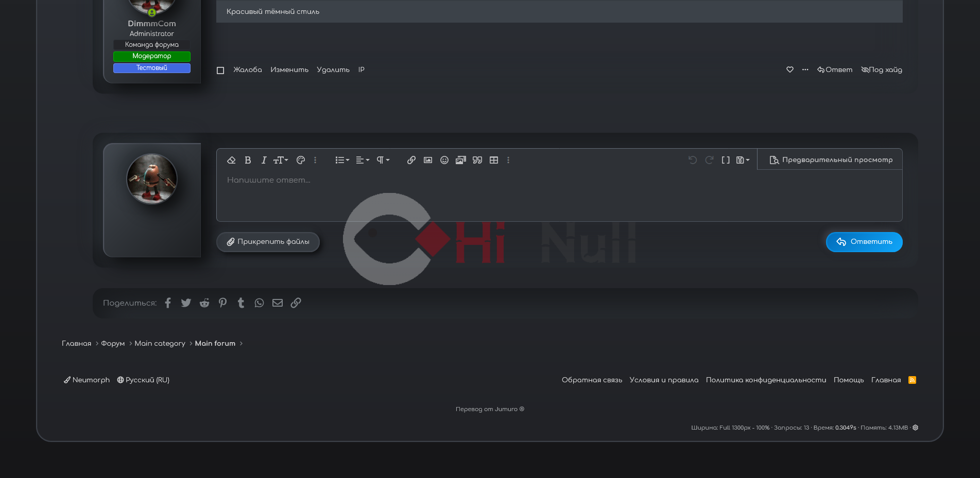
Task: Open the reply area user avatar
Action: pyautogui.click(x=152, y=179)
